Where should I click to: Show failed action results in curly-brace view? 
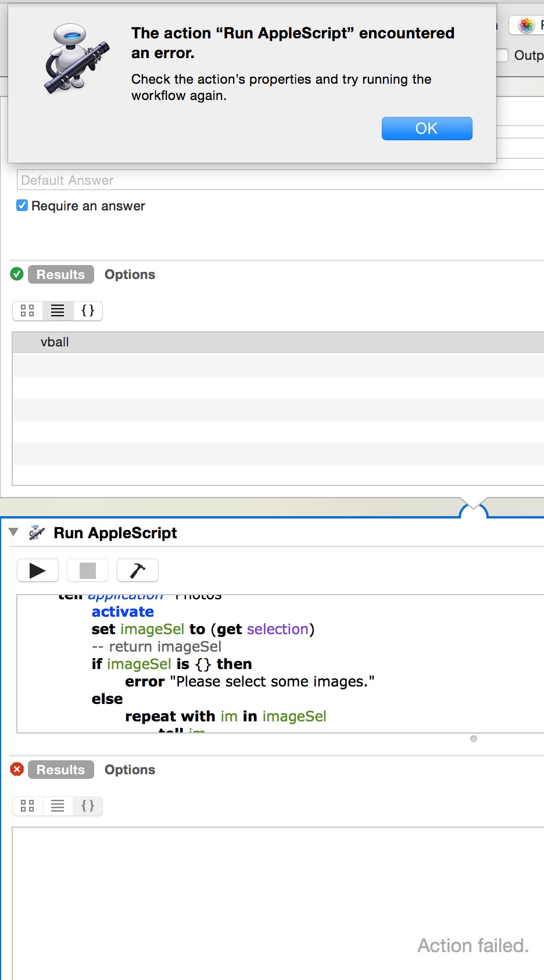88,806
